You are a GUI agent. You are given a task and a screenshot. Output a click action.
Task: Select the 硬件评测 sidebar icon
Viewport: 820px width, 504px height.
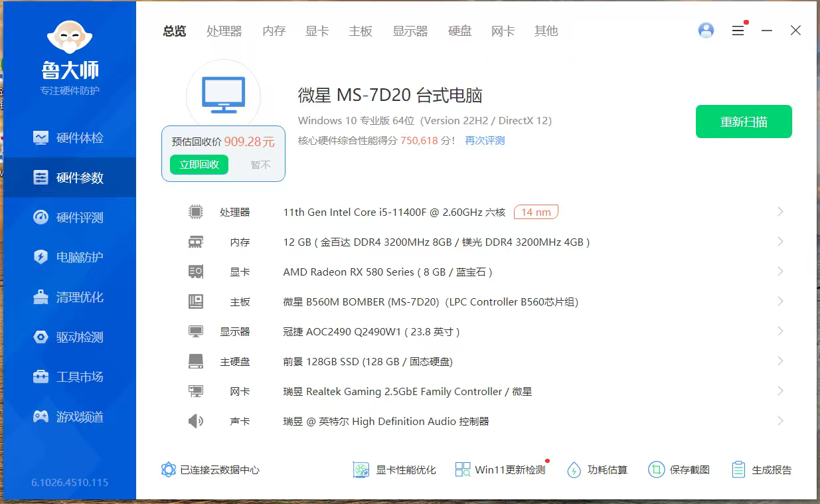pyautogui.click(x=41, y=218)
